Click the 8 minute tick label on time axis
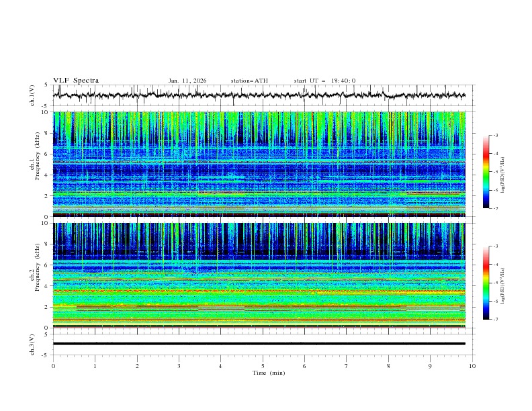Image resolution: width=532 pixels, height=411 pixels. click(388, 365)
